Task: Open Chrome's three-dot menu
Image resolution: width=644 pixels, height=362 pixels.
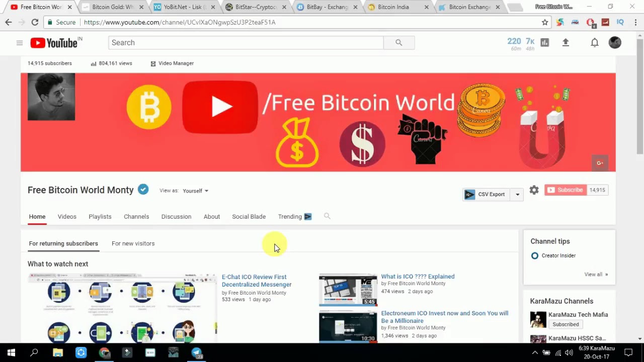Action: pyautogui.click(x=635, y=22)
